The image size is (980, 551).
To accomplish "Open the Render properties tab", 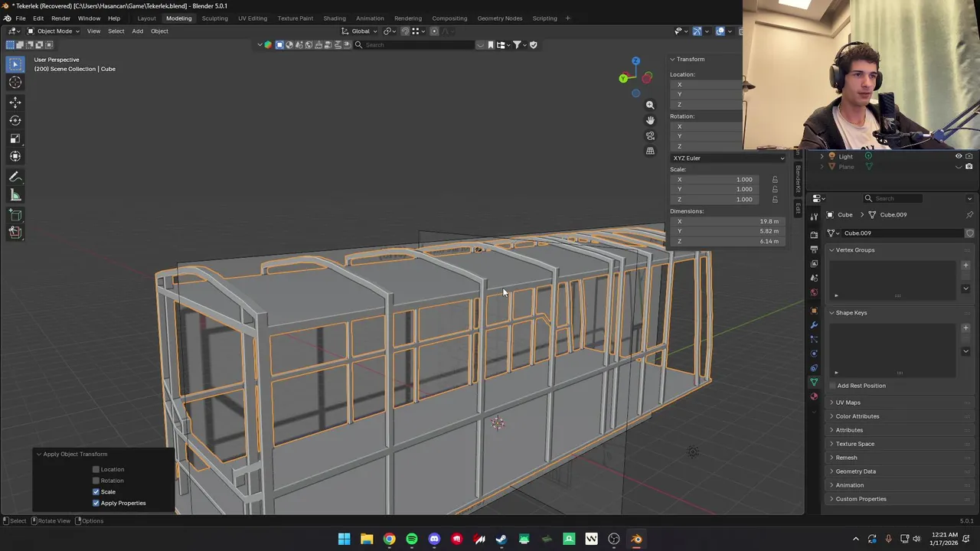I will [814, 234].
